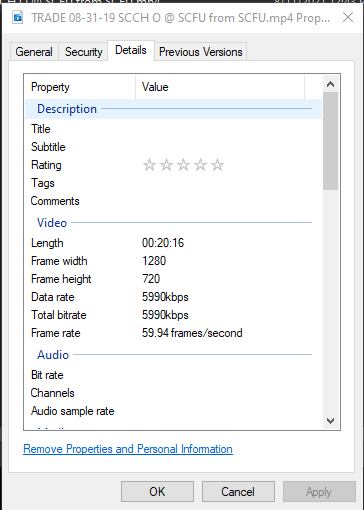This screenshot has height=510, width=364.
Task: Click the Total bitrate value 5990kbps
Action: click(x=165, y=315)
